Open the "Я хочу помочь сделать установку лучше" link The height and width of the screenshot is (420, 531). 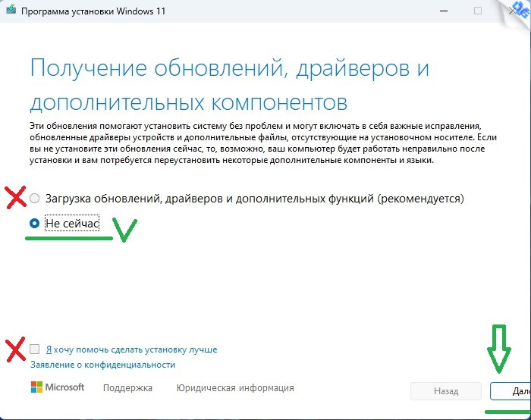tap(132, 349)
